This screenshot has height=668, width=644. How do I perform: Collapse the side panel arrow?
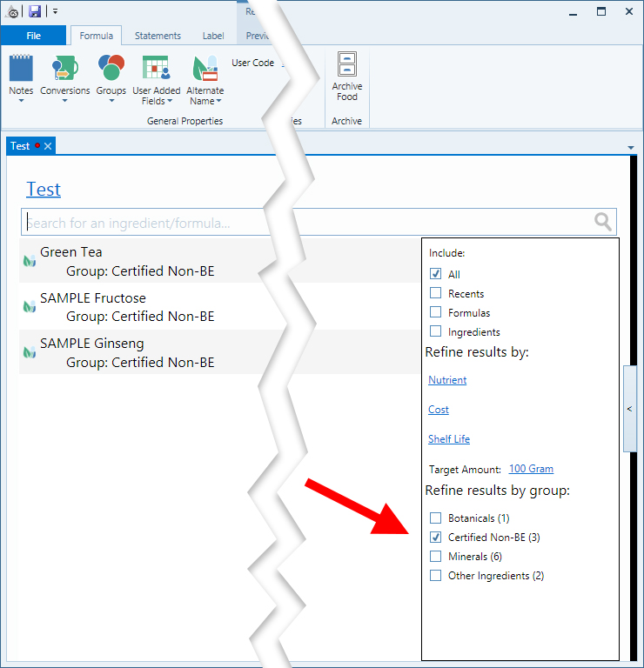click(629, 408)
